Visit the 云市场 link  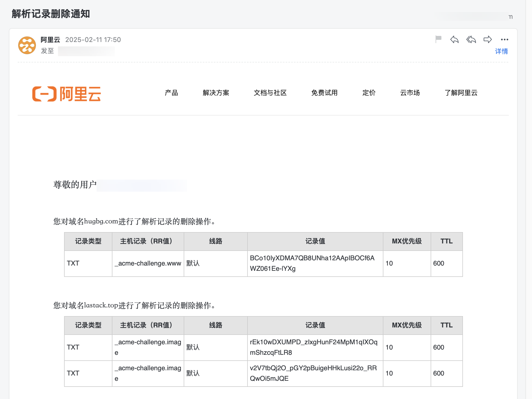click(x=410, y=93)
